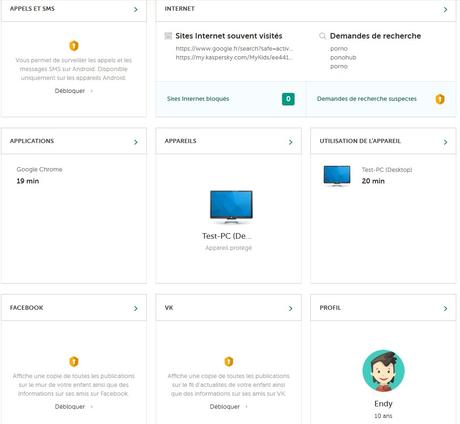This screenshot has width=460, height=424.
Task: Open the my.kaspersky.com MyKids URL
Action: 234,57
